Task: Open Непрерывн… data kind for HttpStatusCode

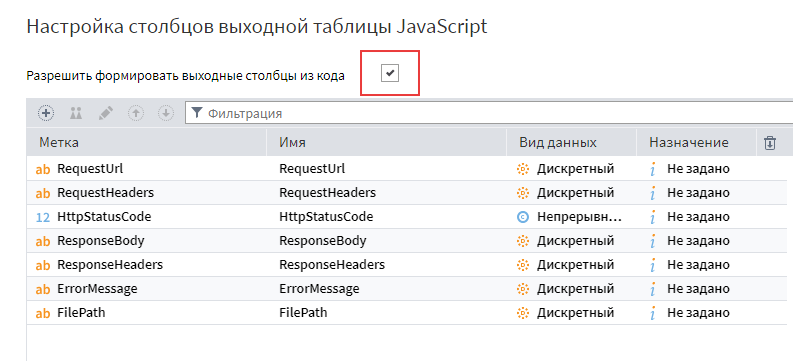Action: (580, 217)
